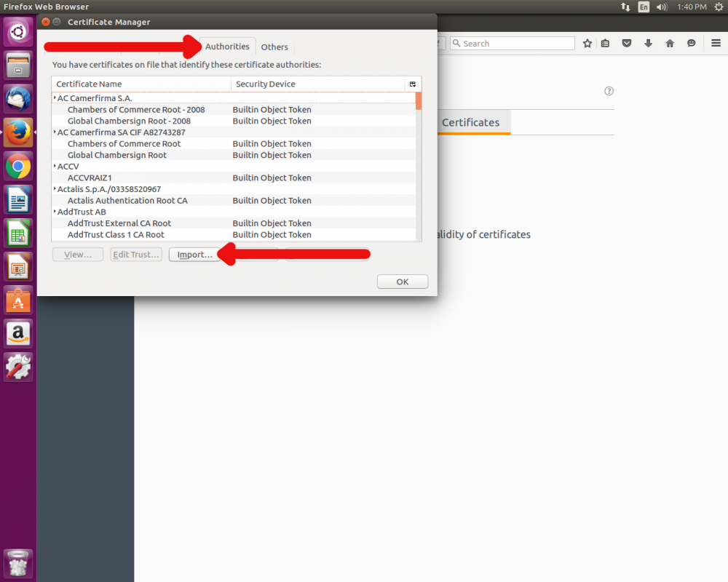Collapse the ACCV certificate group
This screenshot has height=582, width=728.
55,167
